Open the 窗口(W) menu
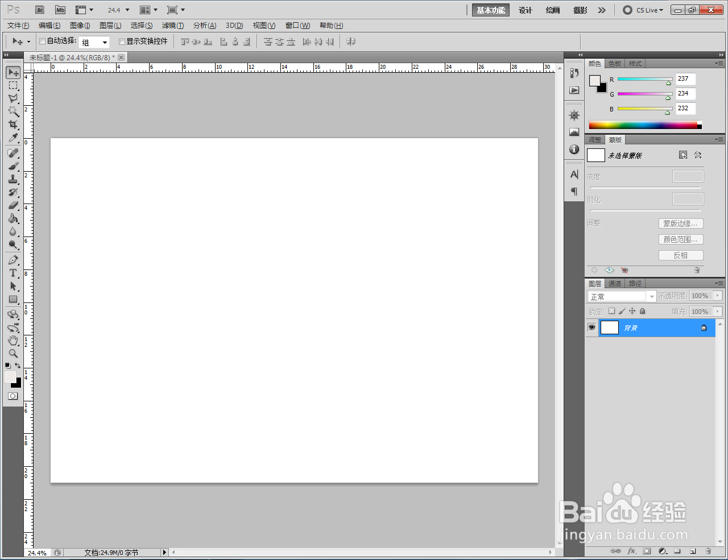 click(297, 26)
